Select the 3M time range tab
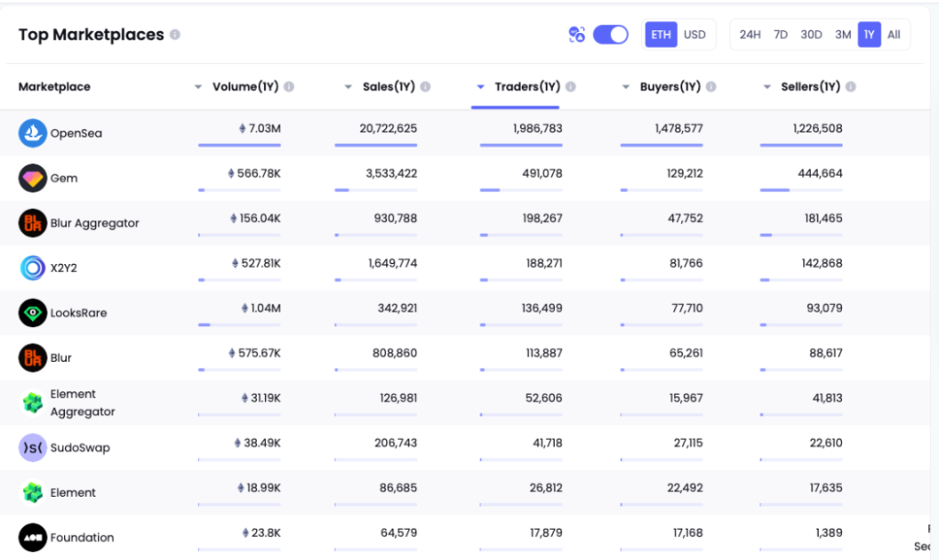This screenshot has width=939, height=560. tap(844, 35)
